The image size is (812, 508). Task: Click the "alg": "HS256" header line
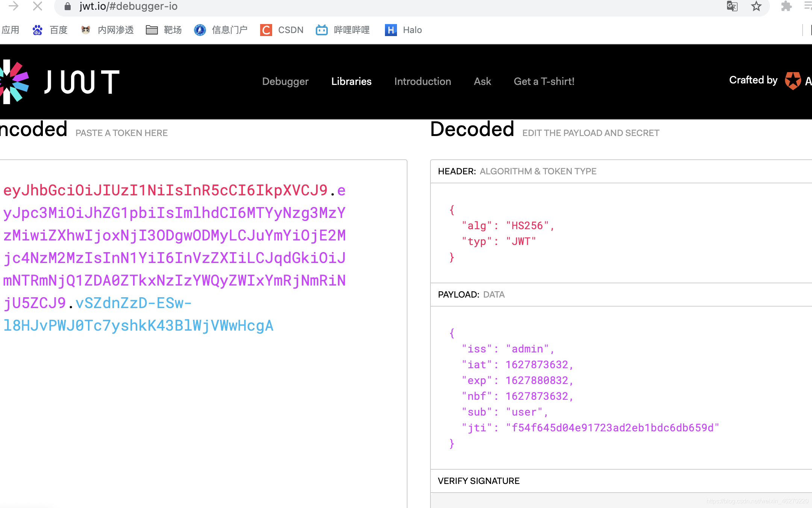[507, 225]
